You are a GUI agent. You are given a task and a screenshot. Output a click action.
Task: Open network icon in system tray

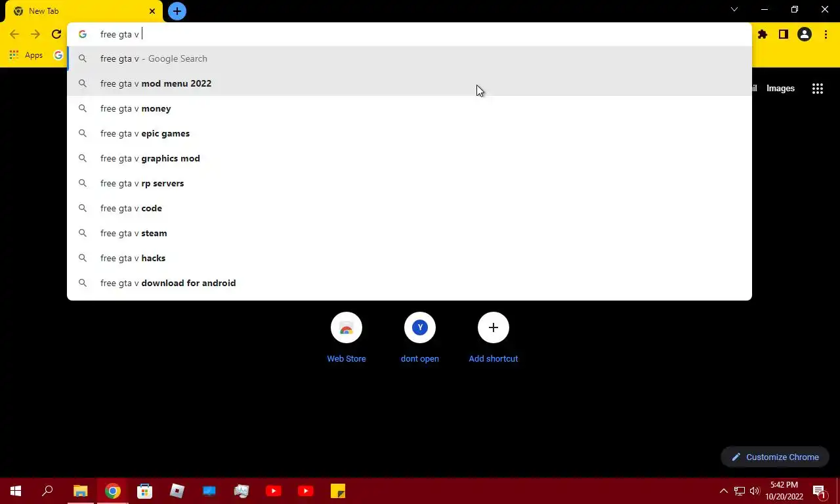coord(739,491)
